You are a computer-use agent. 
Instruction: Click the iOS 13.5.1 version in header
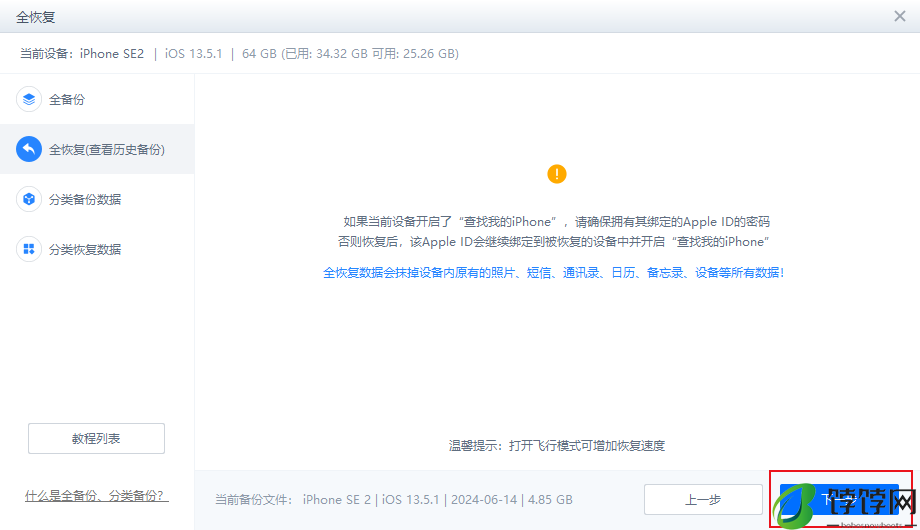coord(193,53)
